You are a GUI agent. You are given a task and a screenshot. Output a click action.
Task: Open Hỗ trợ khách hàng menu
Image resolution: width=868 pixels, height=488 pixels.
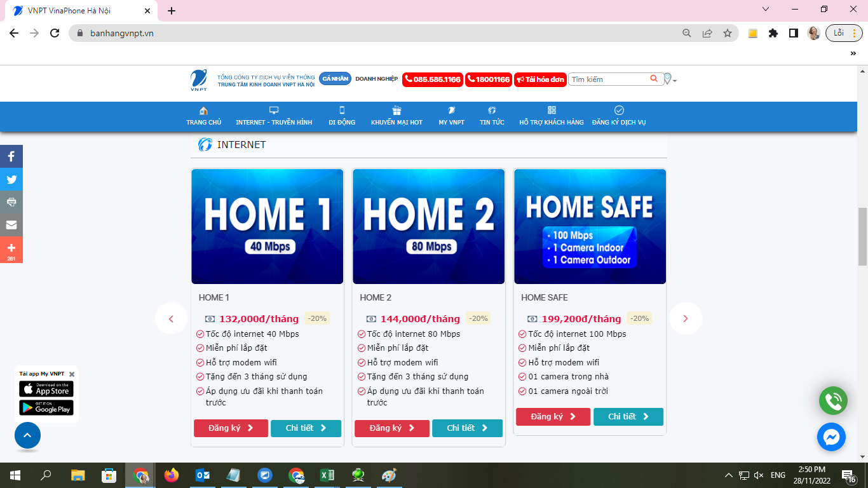pyautogui.click(x=552, y=116)
